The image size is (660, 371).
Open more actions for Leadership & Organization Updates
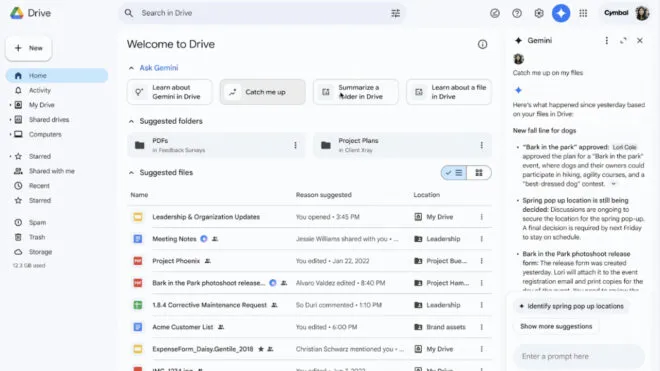[x=482, y=217]
